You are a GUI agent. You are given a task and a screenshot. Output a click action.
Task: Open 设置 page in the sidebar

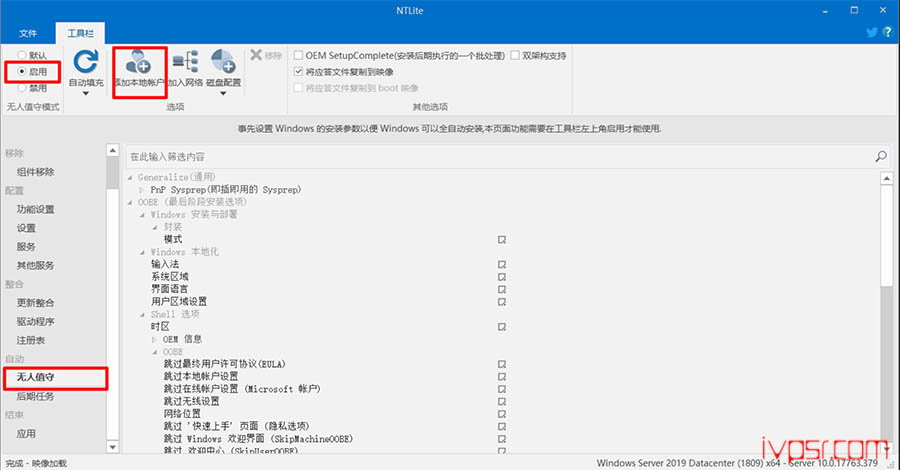click(x=26, y=228)
